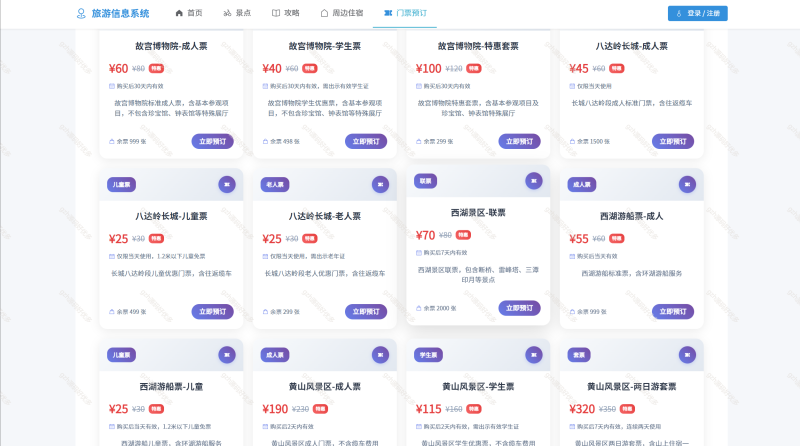The width and height of the screenshot is (800, 446).
Task: Book 八达岭长城-成人票 with 立即预订
Action: 673,141
